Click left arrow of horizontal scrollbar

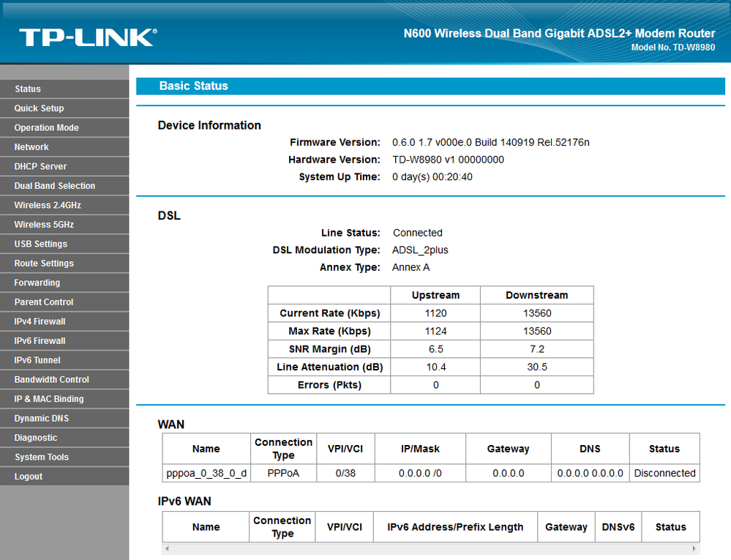point(168,549)
